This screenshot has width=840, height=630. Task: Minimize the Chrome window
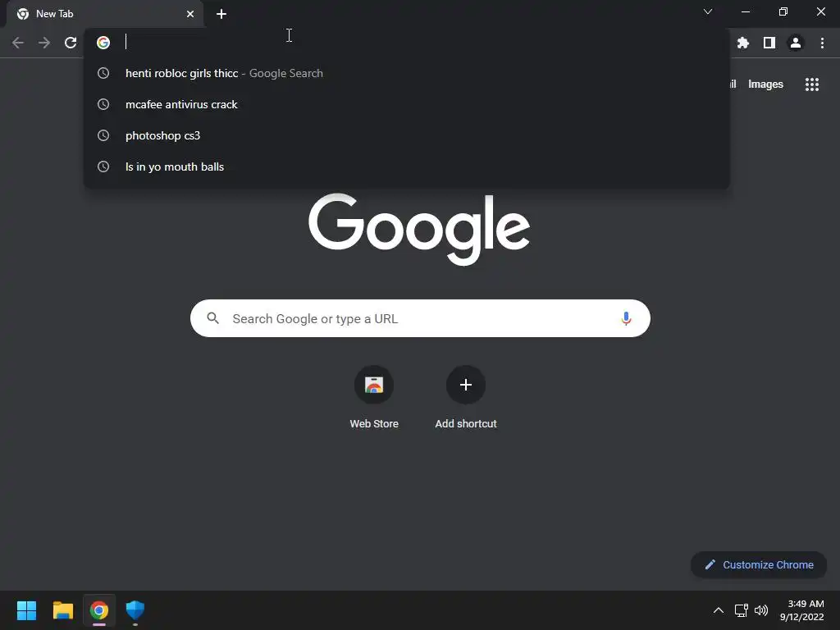point(746,11)
